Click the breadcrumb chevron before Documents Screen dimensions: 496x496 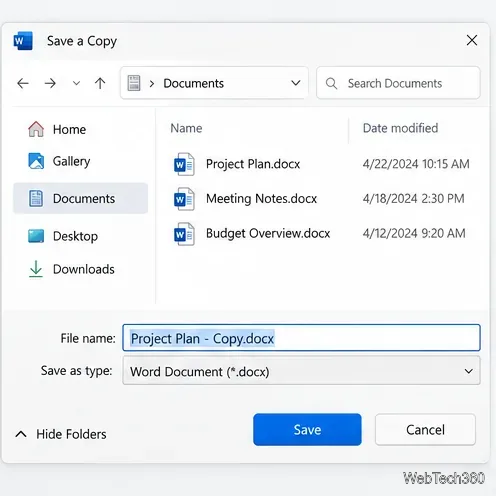pyautogui.click(x=152, y=83)
